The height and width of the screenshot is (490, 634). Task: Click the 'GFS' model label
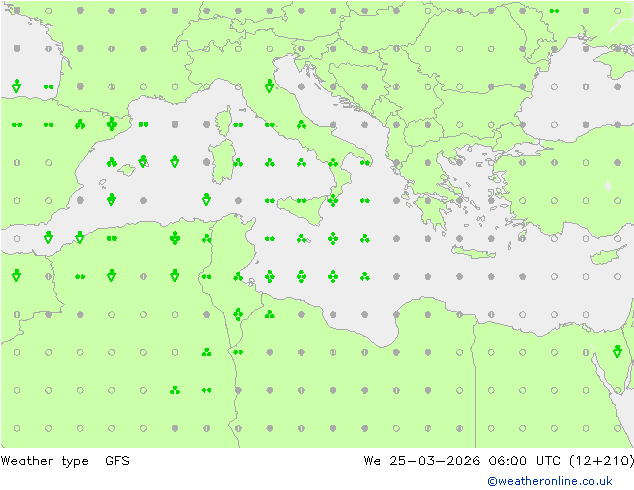tap(117, 460)
